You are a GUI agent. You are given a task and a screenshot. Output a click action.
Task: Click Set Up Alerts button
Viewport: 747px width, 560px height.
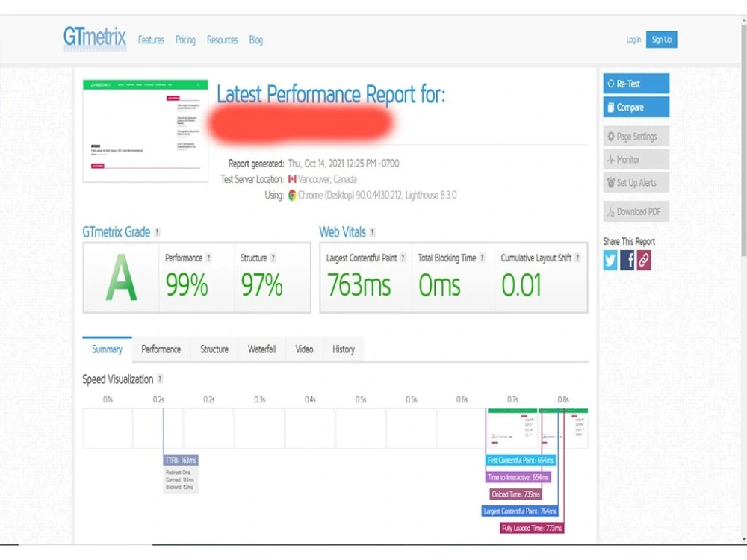pyautogui.click(x=636, y=183)
